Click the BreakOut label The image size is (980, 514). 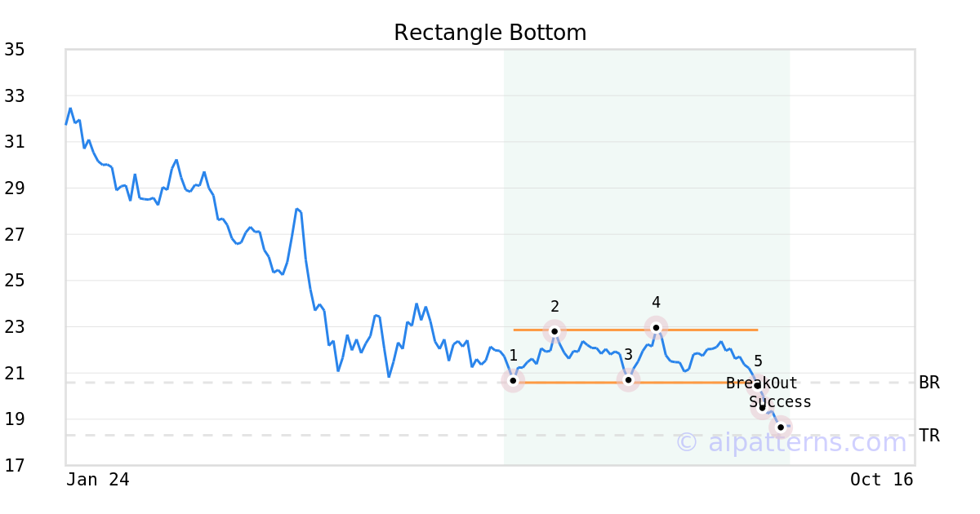click(x=762, y=383)
